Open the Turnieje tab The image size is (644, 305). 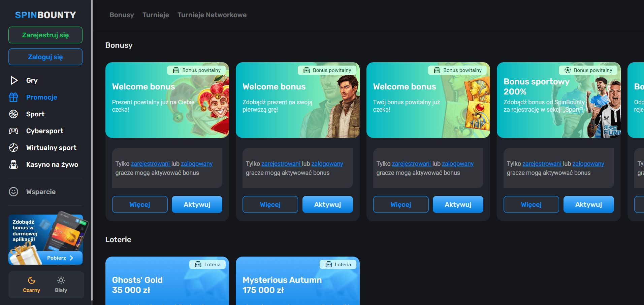tap(156, 15)
